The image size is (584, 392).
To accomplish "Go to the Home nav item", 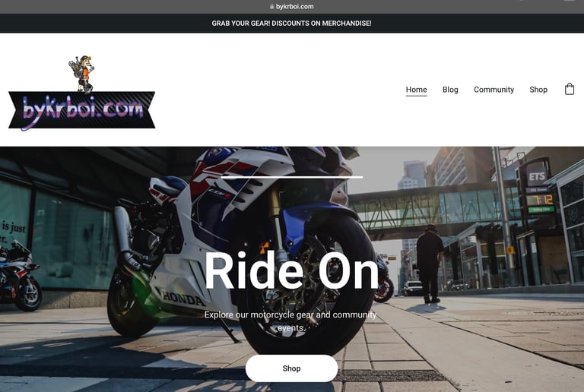I will (x=416, y=90).
